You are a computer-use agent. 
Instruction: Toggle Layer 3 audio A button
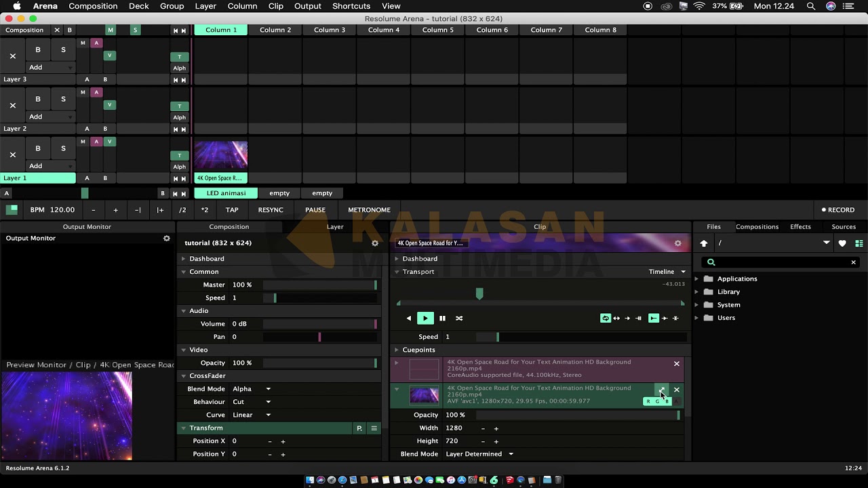click(x=96, y=43)
